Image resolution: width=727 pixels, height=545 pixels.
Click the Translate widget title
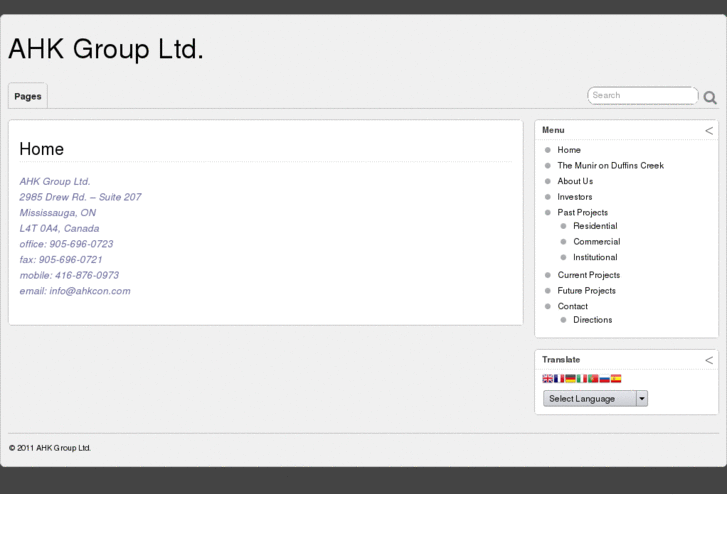click(x=561, y=359)
